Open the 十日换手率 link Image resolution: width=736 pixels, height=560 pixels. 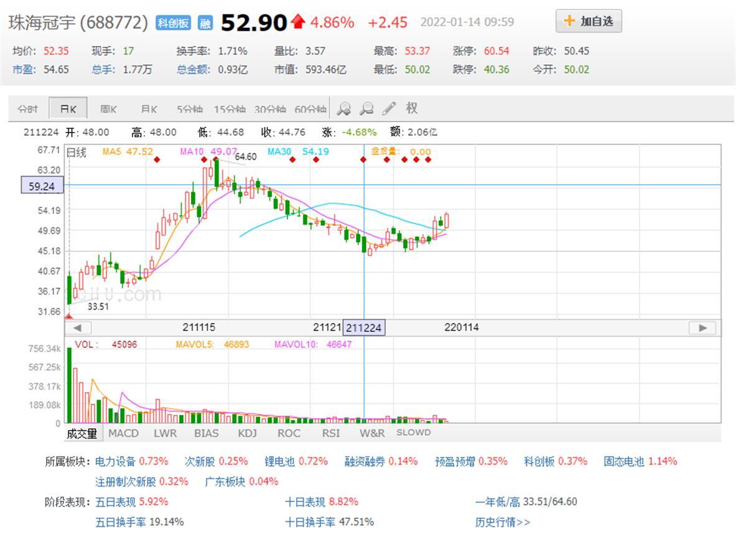tap(310, 522)
